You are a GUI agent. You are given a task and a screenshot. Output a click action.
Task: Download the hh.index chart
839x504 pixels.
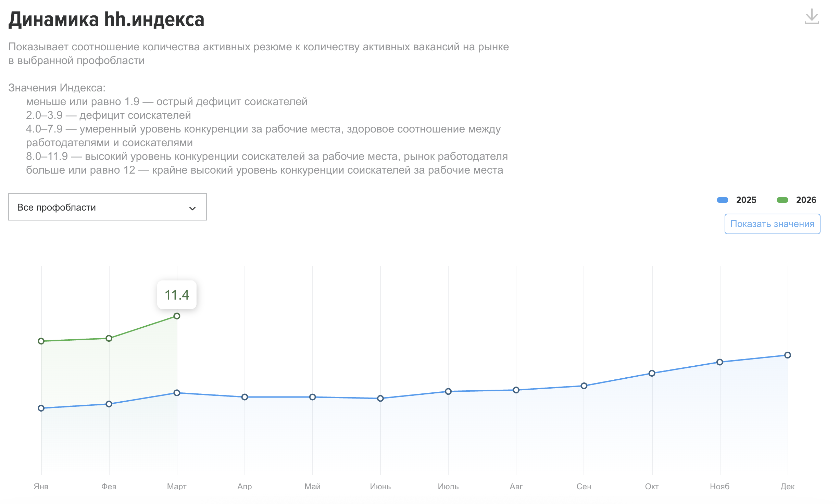pyautogui.click(x=812, y=16)
